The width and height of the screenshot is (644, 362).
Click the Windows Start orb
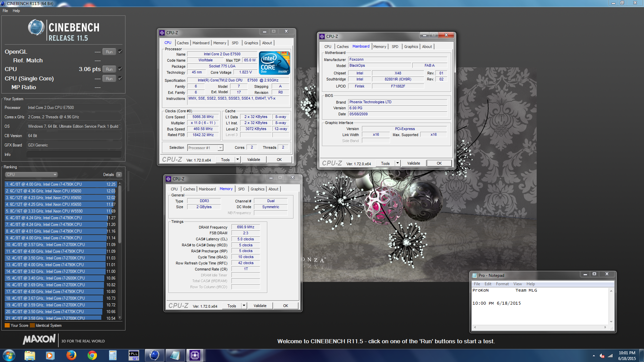(9, 355)
